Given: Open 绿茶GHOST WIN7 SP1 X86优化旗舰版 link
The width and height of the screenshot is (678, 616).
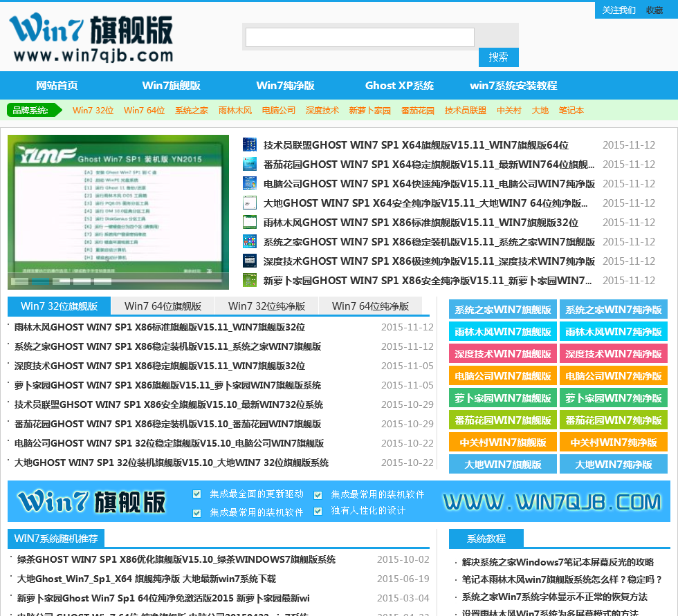Looking at the screenshot, I should pyautogui.click(x=176, y=559).
